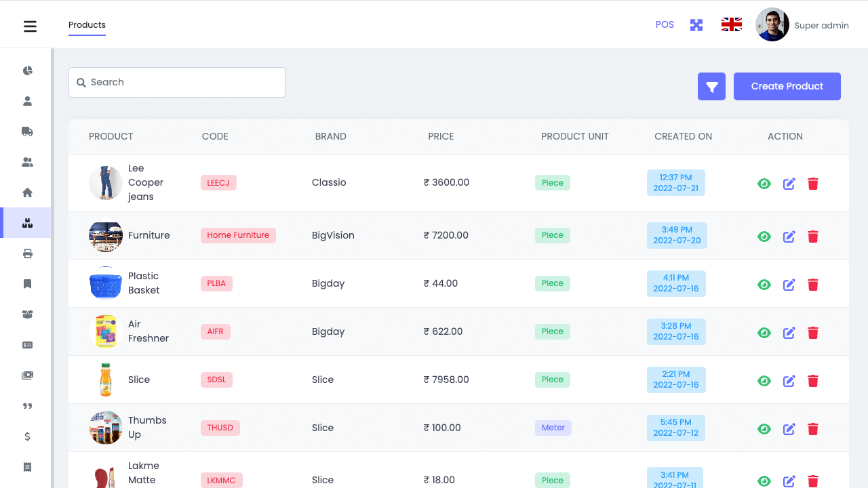Delete Plastic Basket with the trash icon

coord(813,285)
